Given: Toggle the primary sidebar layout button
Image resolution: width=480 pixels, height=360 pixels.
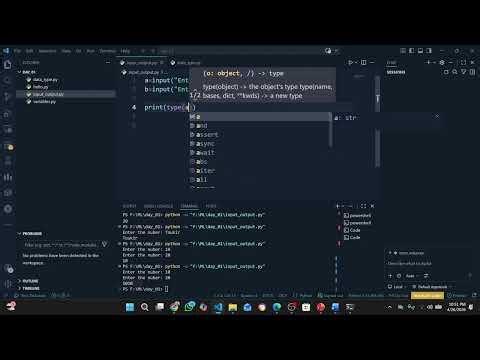Looking at the screenshot, I should pyautogui.click(x=412, y=51).
